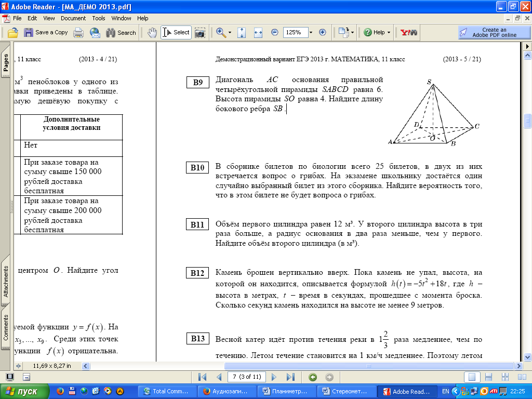
Task: Open the Windows Start button пуск
Action: click(24, 392)
